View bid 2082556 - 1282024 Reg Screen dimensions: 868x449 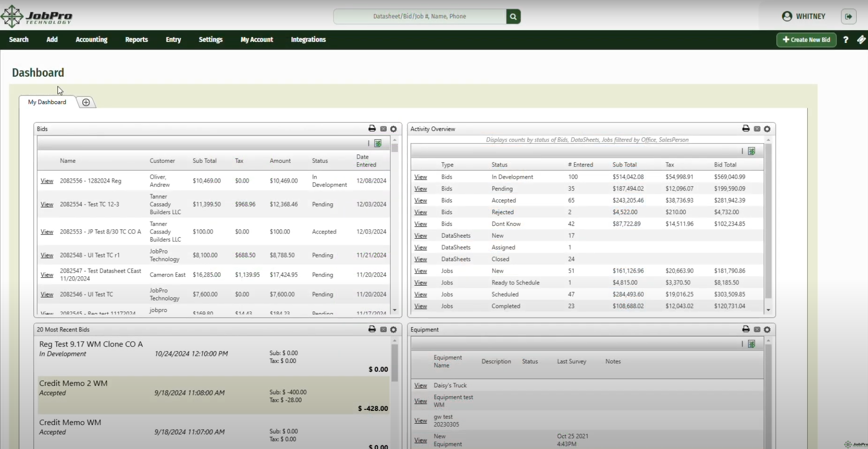[47, 180]
